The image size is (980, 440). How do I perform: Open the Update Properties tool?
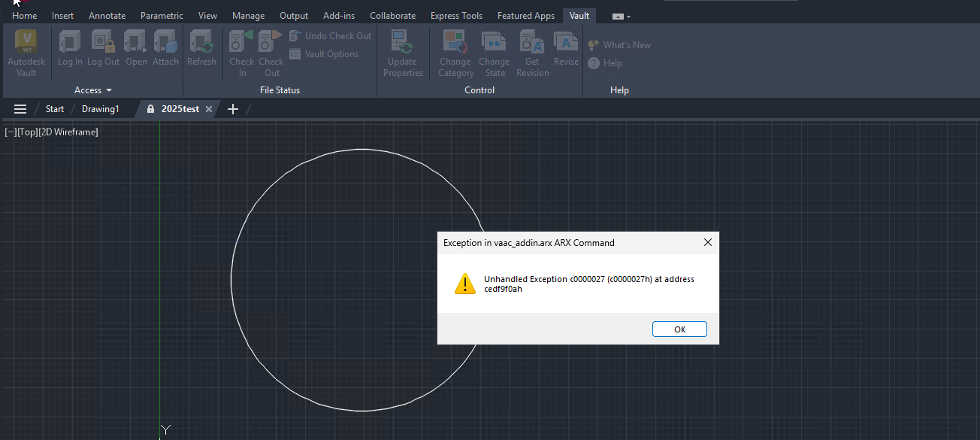[x=403, y=53]
